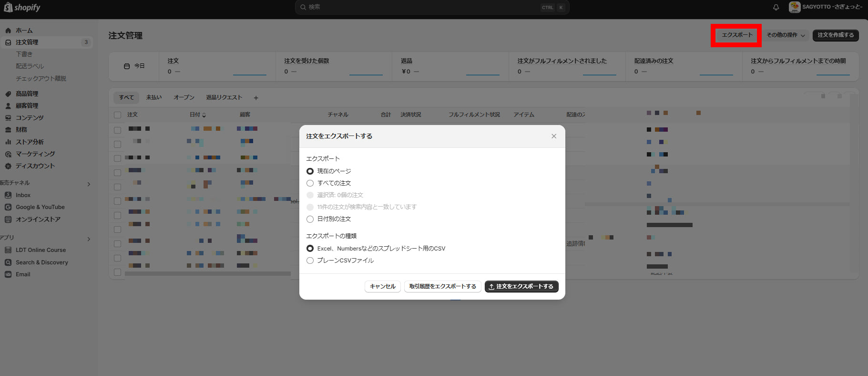The height and width of the screenshot is (376, 868).
Task: Click 注文を作成する button
Action: point(836,35)
